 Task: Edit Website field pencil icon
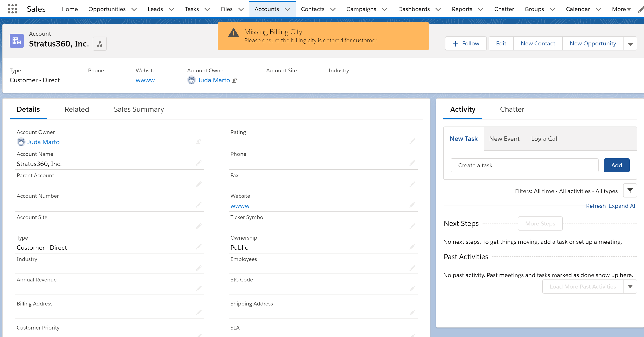pyautogui.click(x=412, y=205)
